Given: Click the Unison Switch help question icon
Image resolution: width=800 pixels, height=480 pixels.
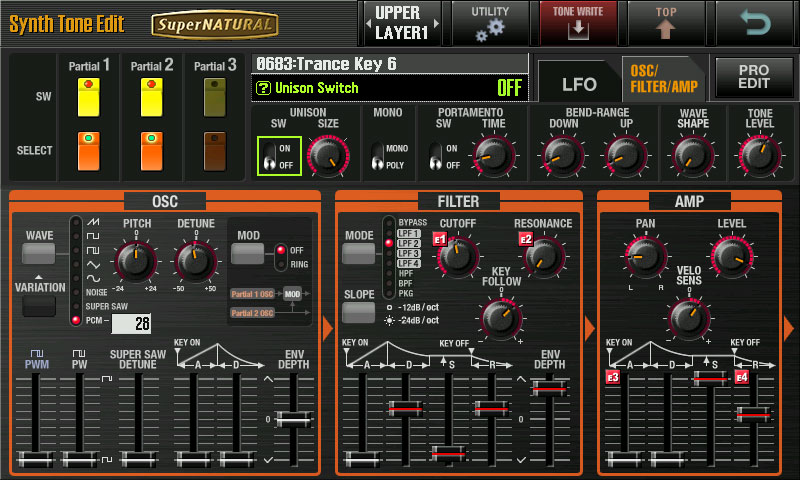Looking at the screenshot, I should pyautogui.click(x=263, y=88).
